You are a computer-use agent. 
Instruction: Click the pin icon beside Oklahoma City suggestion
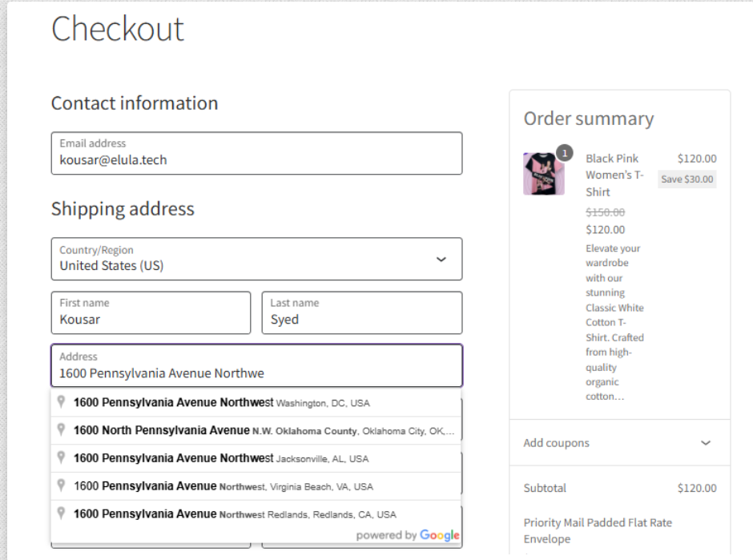click(61, 429)
